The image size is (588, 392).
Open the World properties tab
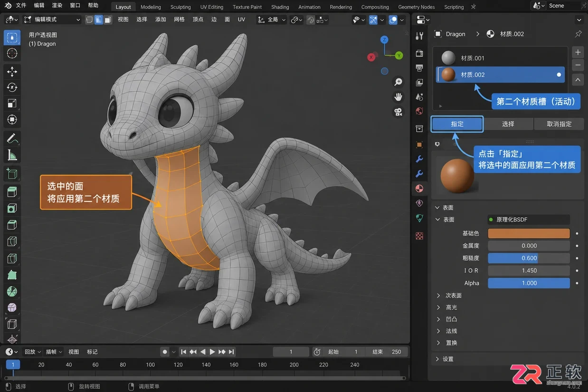(419, 111)
